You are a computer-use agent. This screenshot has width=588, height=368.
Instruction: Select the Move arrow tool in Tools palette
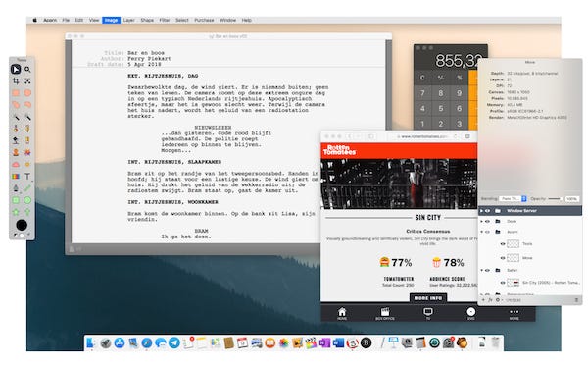coord(16,69)
